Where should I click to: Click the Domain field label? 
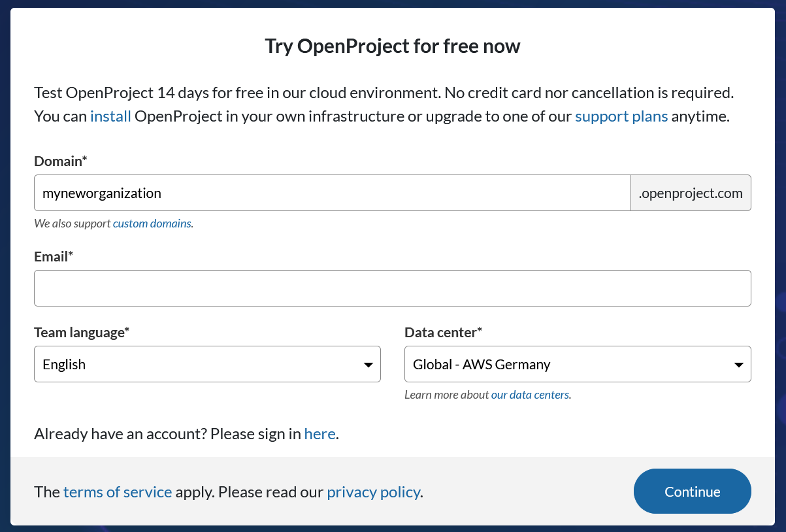(60, 160)
